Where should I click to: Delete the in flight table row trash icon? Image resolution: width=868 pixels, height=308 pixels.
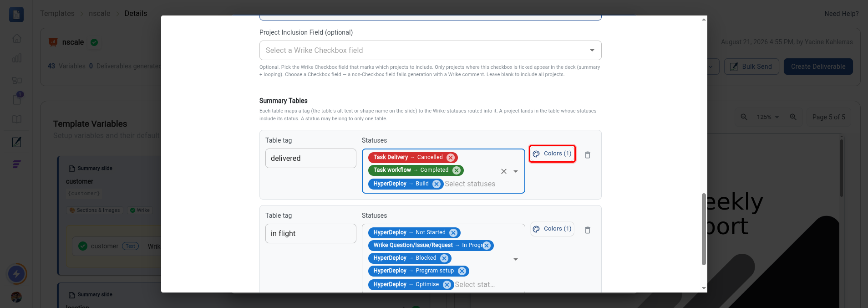588,230
